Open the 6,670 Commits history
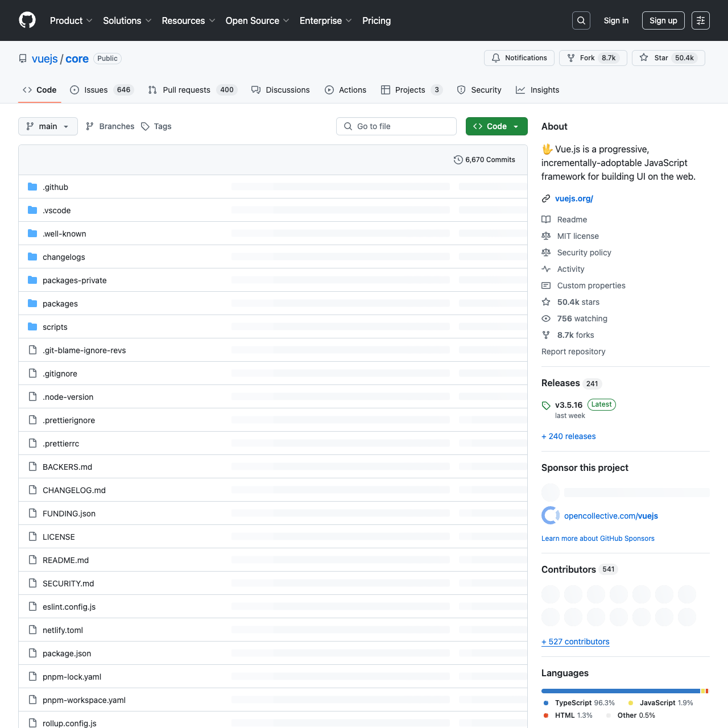 point(485,160)
